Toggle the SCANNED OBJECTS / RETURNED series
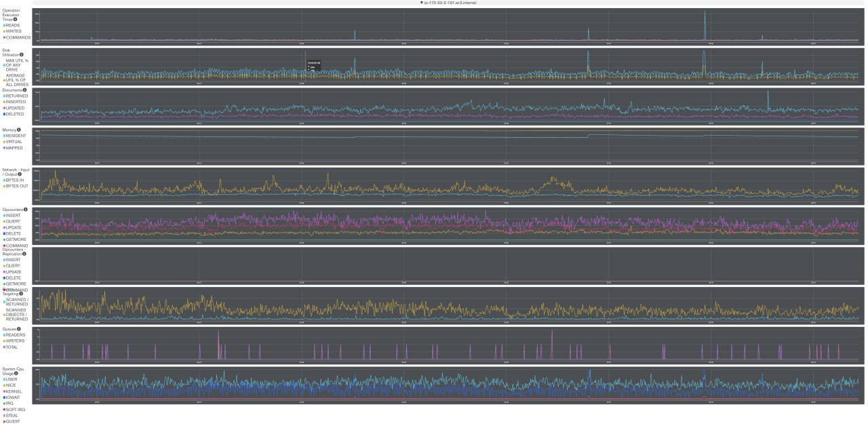 tap(16, 314)
